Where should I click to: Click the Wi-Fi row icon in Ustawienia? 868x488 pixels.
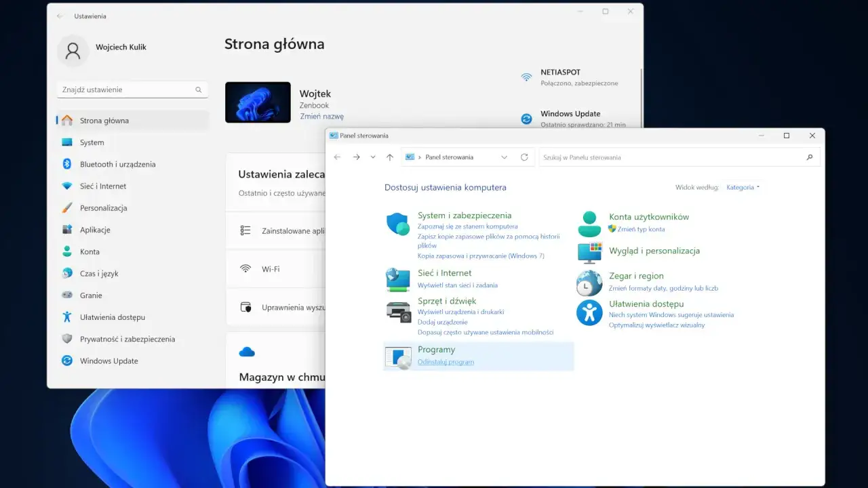click(245, 269)
